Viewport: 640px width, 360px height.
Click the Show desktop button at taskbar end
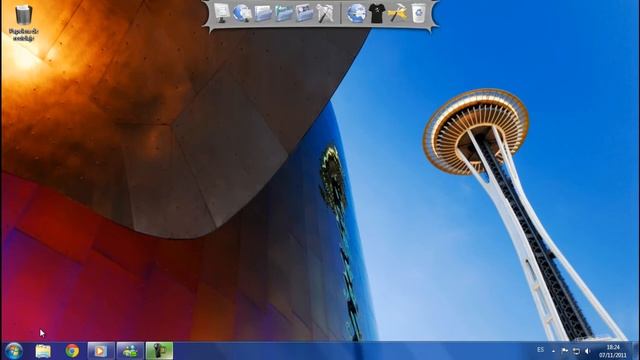pyautogui.click(x=636, y=351)
